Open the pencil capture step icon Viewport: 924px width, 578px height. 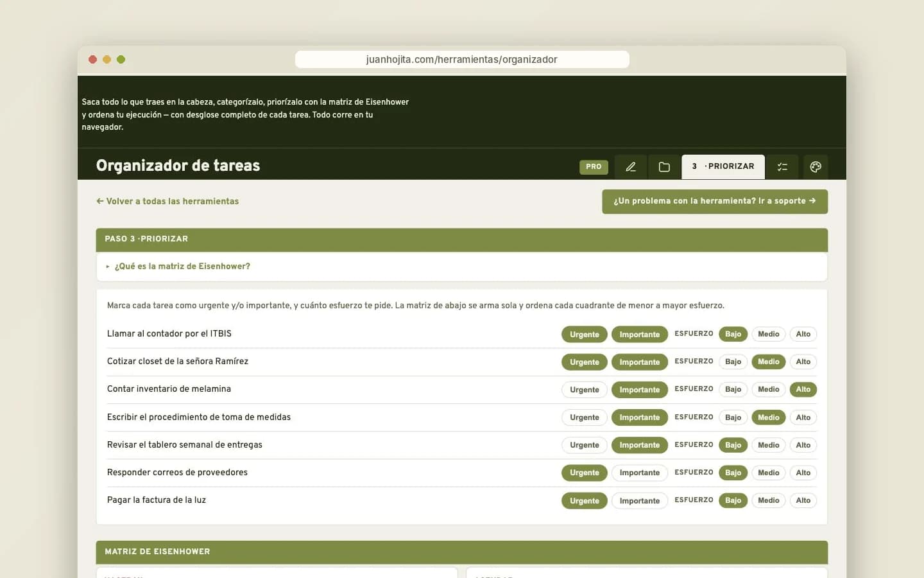631,167
